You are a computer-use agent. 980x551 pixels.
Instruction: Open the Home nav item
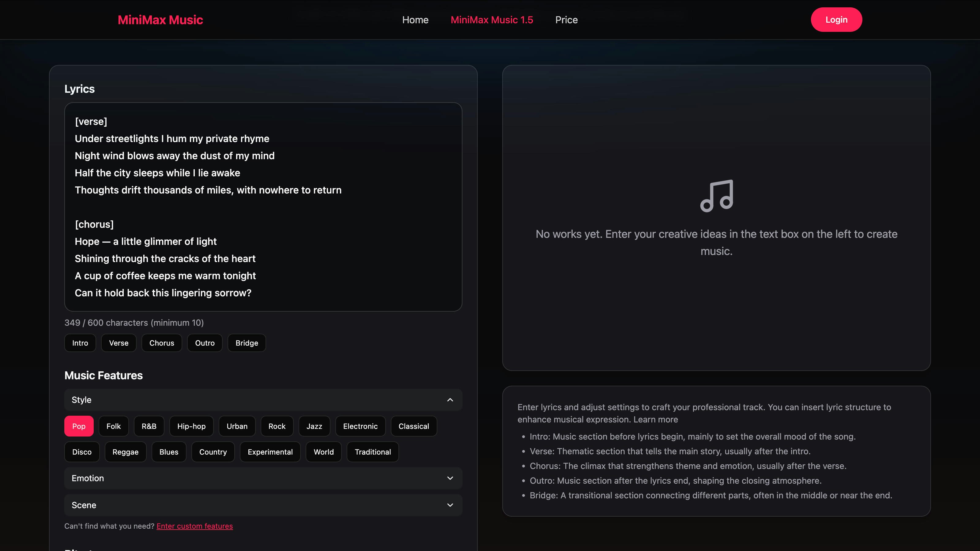pos(415,20)
